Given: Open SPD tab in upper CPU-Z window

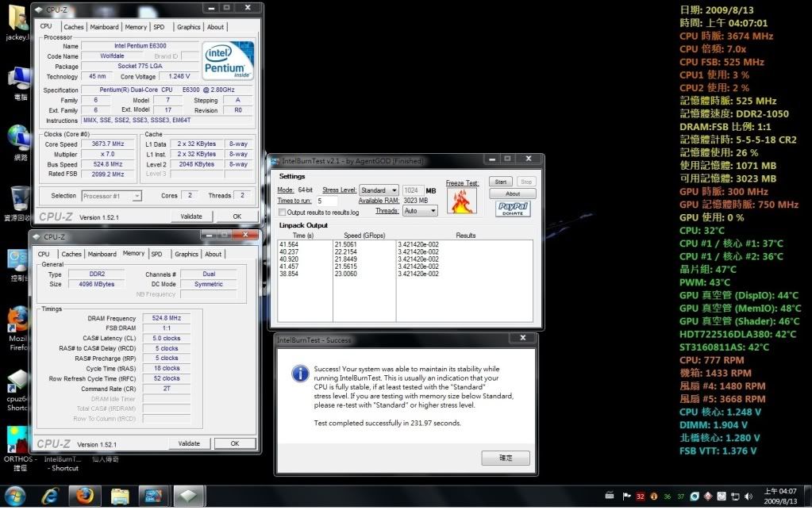Looking at the screenshot, I should pos(159,27).
